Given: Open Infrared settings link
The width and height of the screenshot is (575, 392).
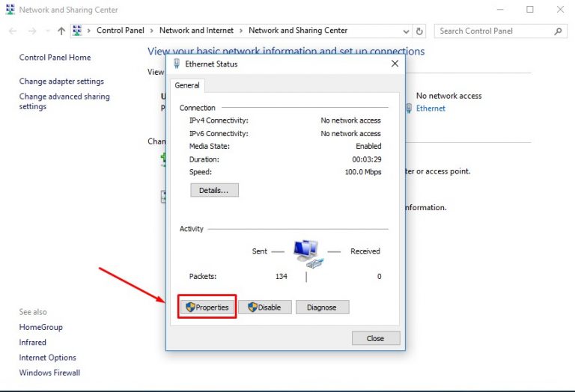Looking at the screenshot, I should 33,342.
